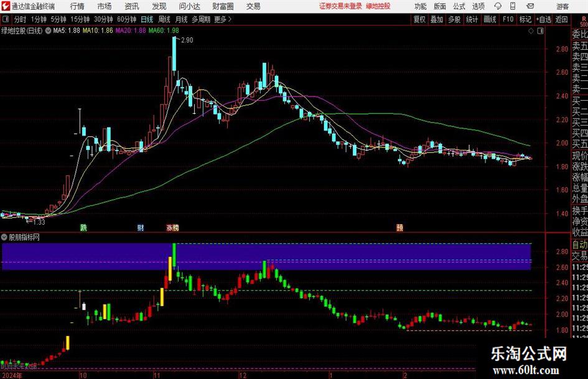Click the 游客 guest account label
The image size is (588, 379).
point(562,6)
